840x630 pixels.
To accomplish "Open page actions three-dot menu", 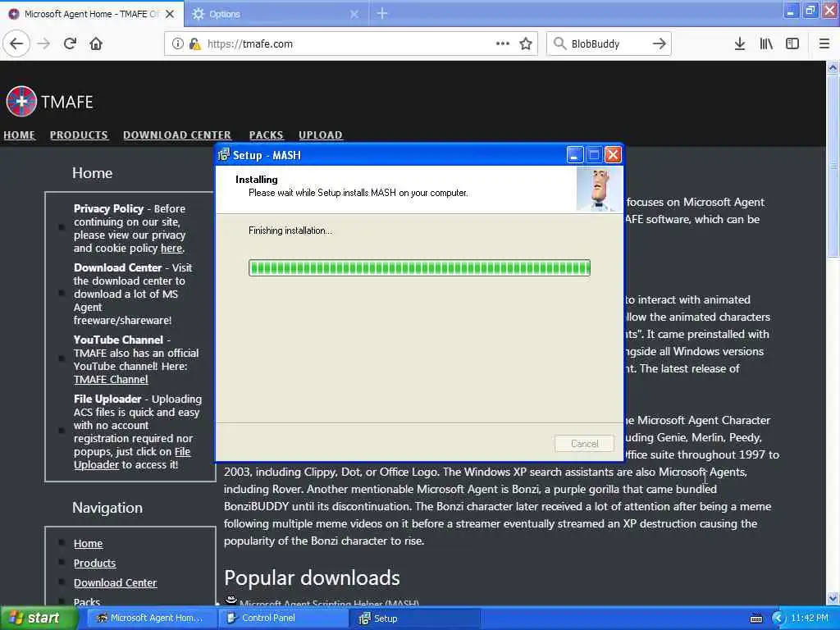I will (x=503, y=43).
